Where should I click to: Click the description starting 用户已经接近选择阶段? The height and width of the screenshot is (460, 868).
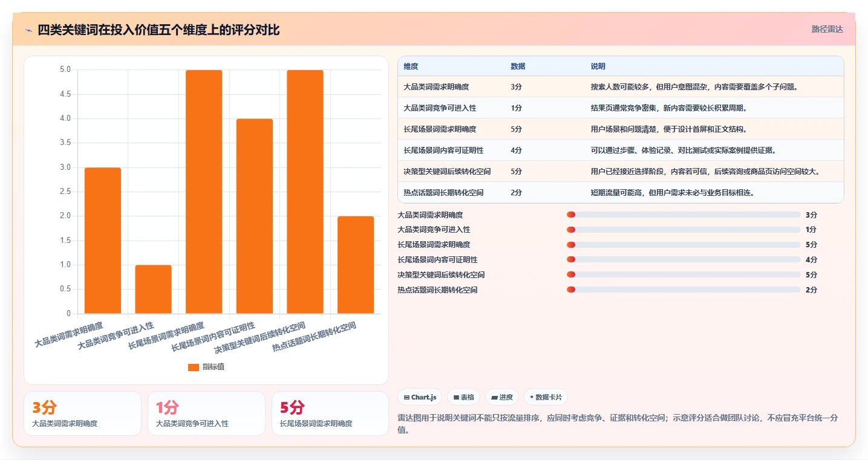pos(705,171)
